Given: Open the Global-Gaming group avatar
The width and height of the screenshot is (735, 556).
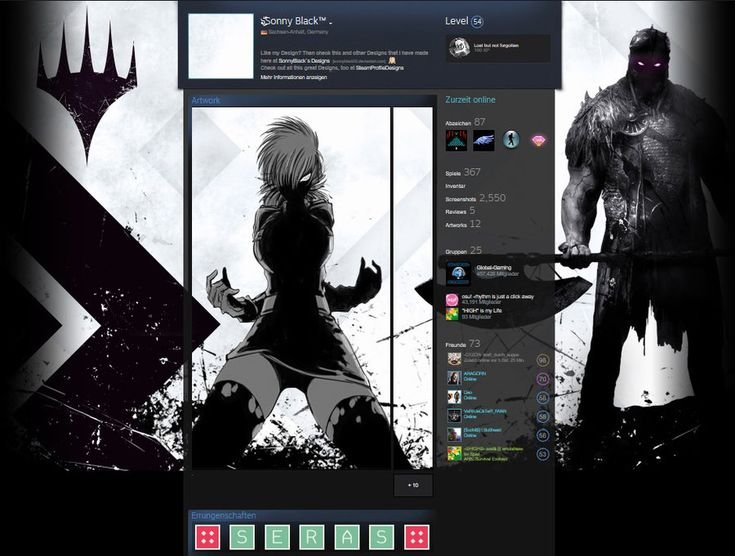Looking at the screenshot, I should click(458, 274).
